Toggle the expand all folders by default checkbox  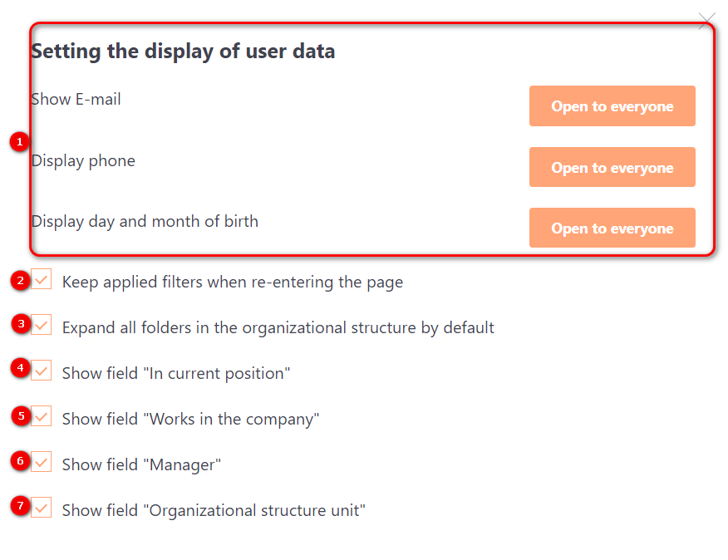42,325
